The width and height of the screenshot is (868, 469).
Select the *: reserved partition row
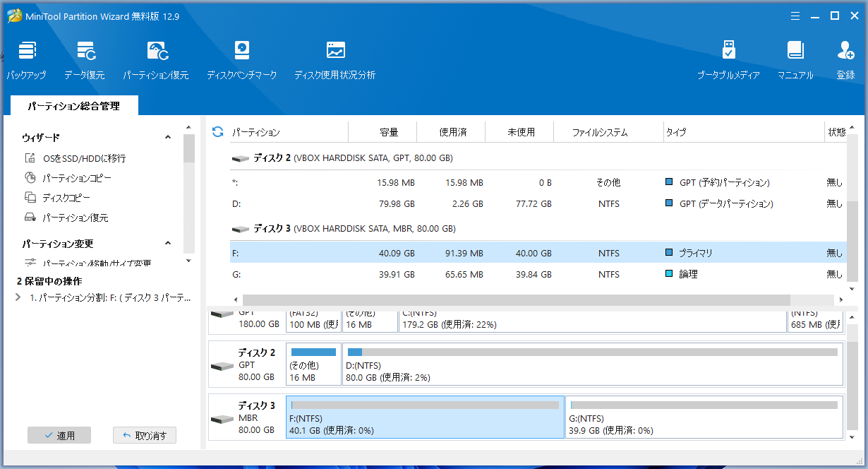click(538, 182)
